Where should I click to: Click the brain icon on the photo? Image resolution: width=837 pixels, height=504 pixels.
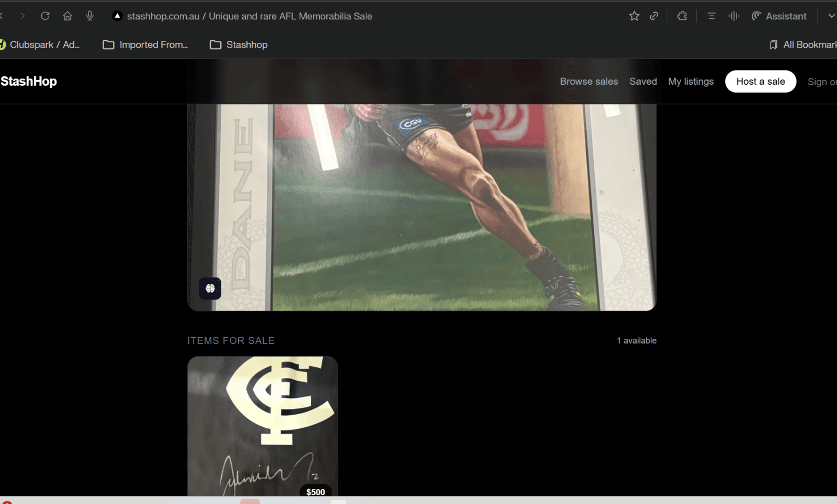[210, 289]
